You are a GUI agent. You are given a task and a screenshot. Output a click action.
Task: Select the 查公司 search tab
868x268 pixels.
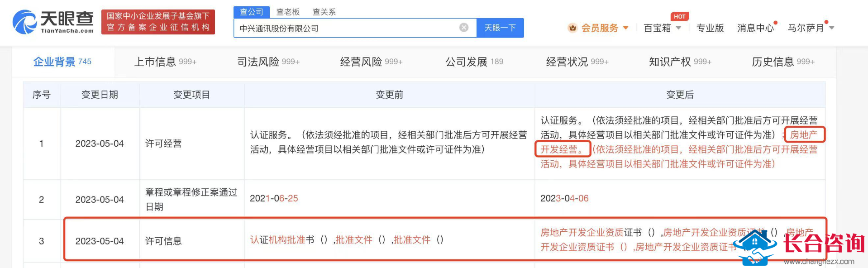point(252,12)
